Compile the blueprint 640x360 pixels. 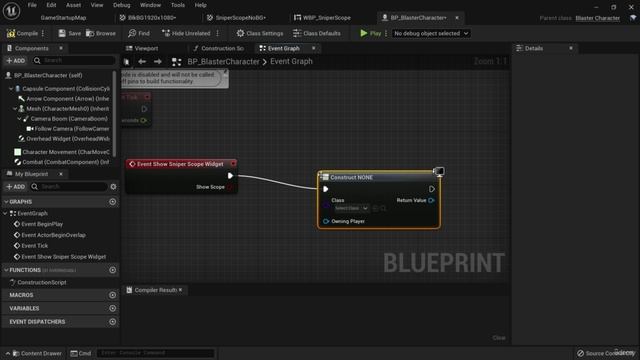pos(22,33)
